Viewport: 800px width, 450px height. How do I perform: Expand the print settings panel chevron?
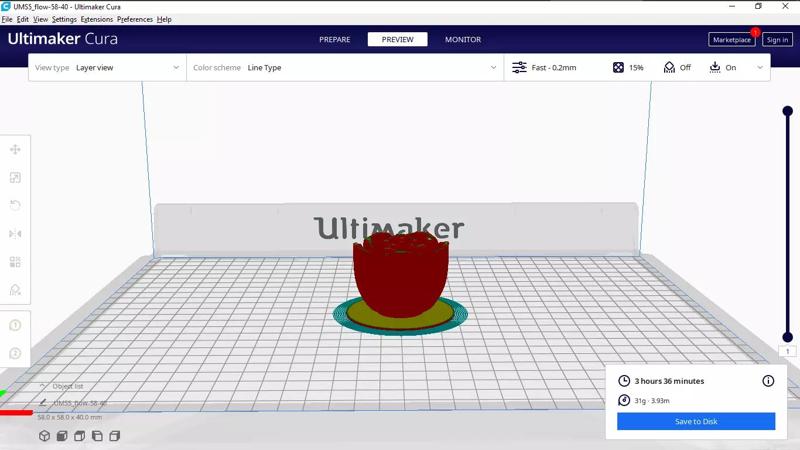pyautogui.click(x=760, y=67)
